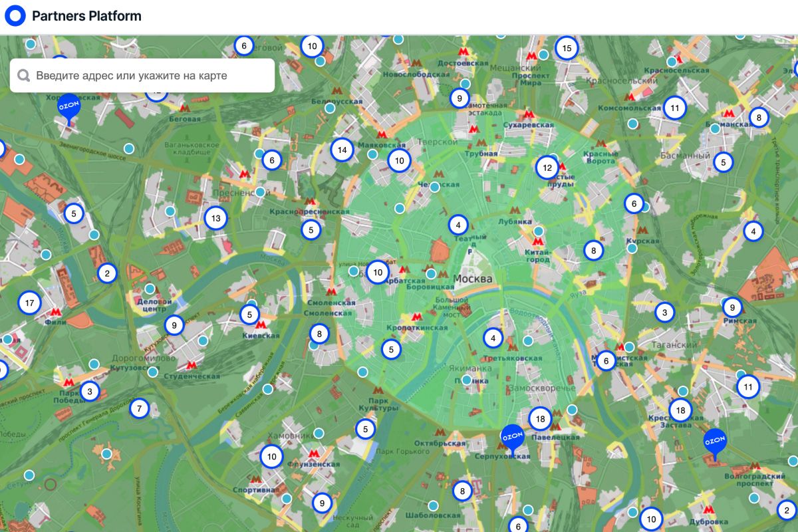798x532 pixels.
Task: Open cluster marker 17 near Фили
Action: 29,303
